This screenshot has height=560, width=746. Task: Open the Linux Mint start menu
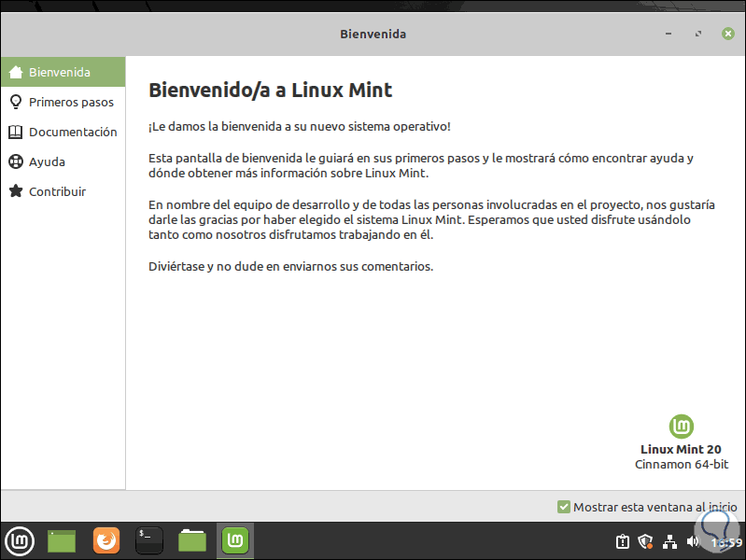click(20, 541)
